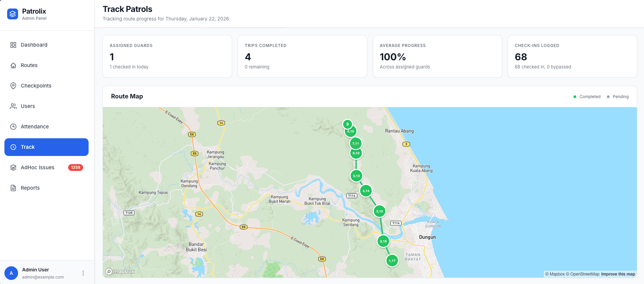Select checkpoint marker 7,11 on map
644x284 pixels.
356,144
